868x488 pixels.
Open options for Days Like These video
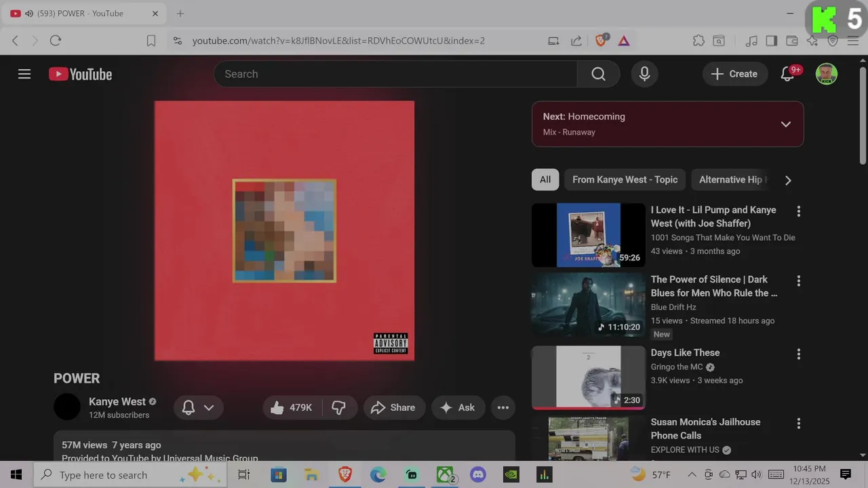click(798, 354)
